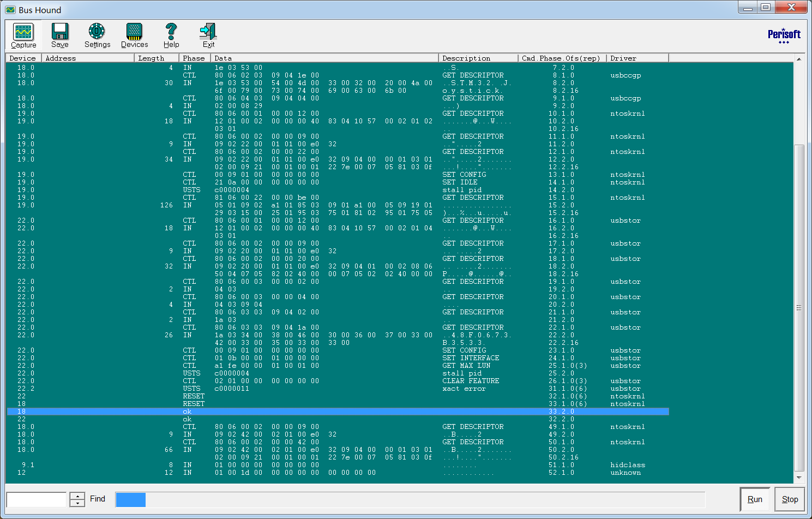Click length value 34

click(169, 159)
